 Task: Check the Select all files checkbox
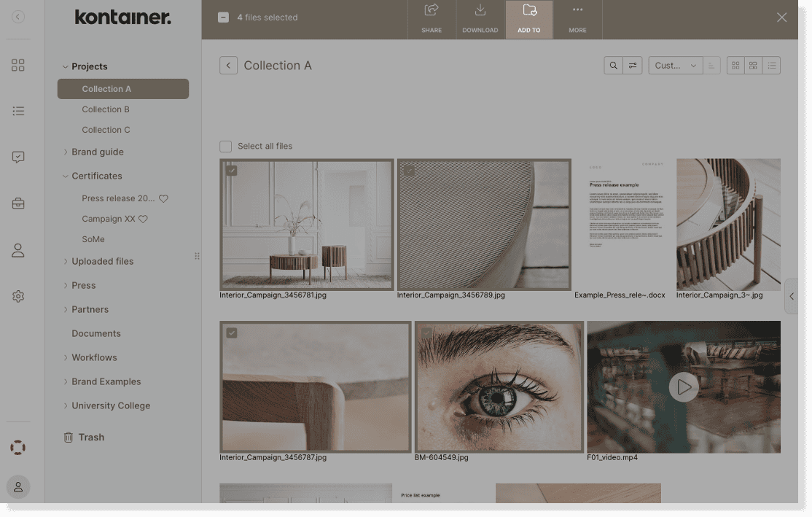[226, 147]
